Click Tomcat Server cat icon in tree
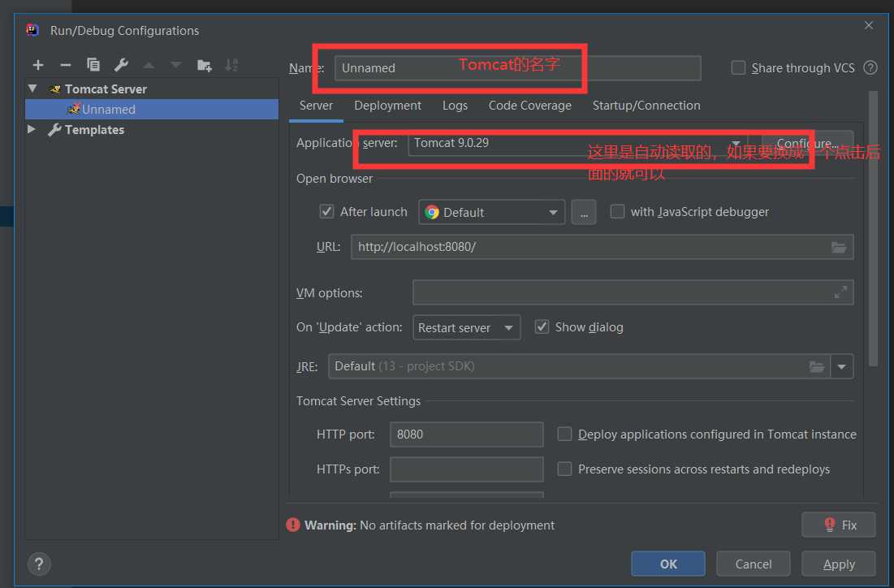Viewport: 894px width, 588px height. coord(54,89)
